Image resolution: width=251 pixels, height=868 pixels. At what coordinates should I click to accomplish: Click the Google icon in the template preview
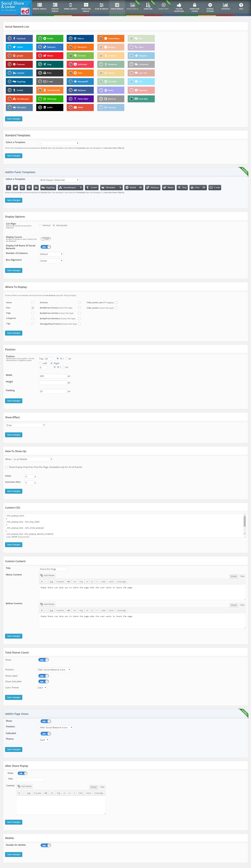pyautogui.click(x=22, y=187)
